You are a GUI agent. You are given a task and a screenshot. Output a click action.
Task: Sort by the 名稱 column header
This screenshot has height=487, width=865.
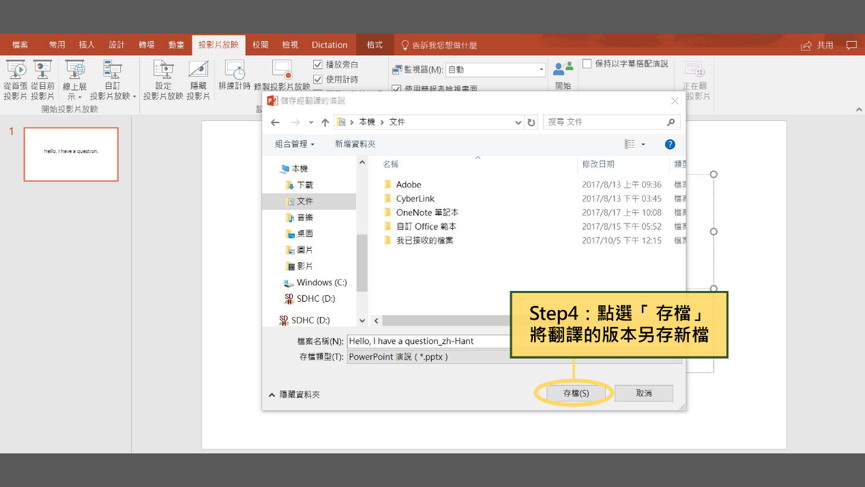(391, 164)
